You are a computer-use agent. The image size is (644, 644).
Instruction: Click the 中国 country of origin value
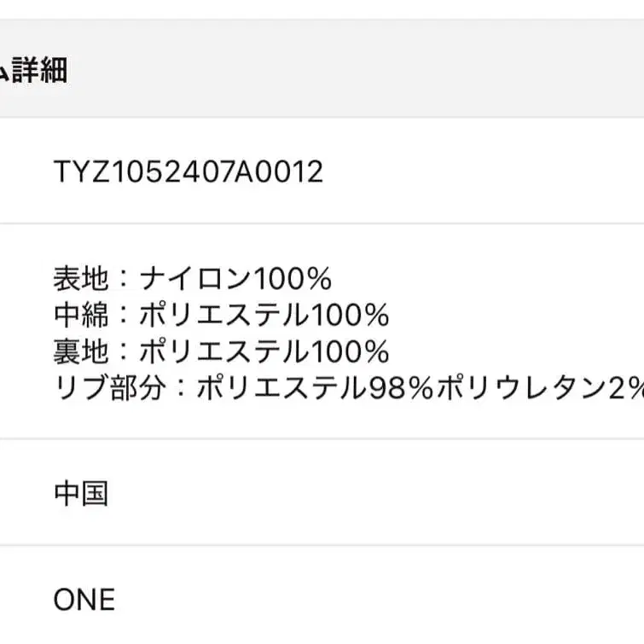point(81,494)
